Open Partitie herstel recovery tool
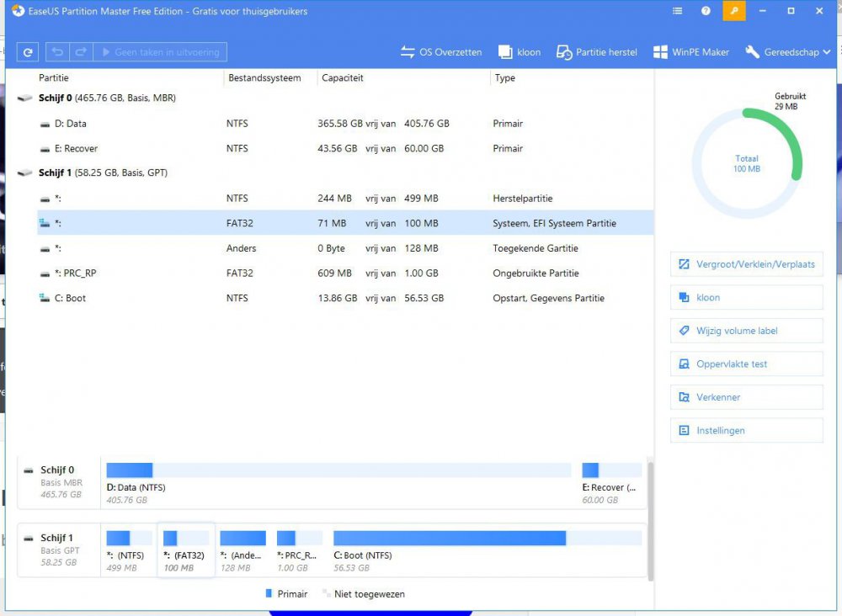The height and width of the screenshot is (616, 842). (x=596, y=52)
